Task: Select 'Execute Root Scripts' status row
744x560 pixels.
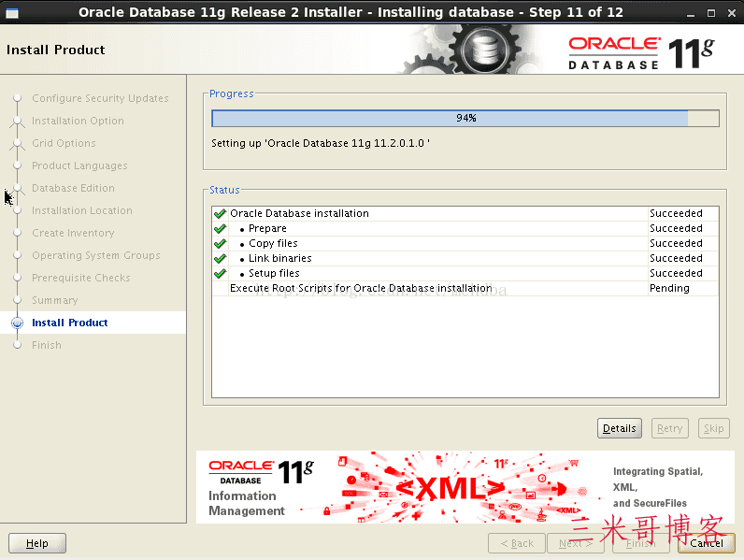Action: [465, 289]
